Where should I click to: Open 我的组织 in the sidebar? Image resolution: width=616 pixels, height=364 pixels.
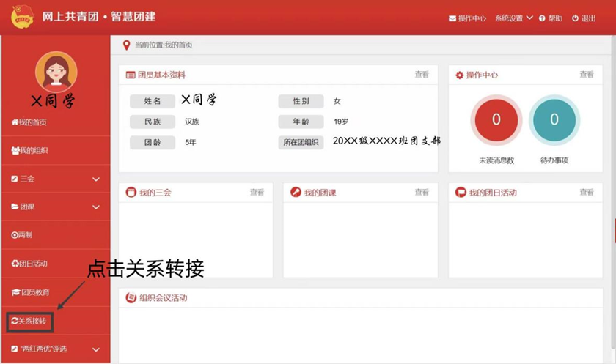point(30,150)
